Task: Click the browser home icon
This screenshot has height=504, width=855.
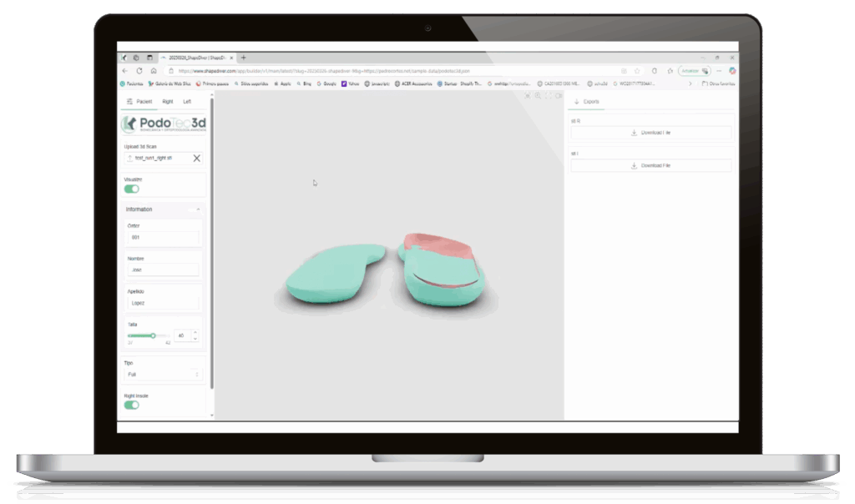Action: 154,71
